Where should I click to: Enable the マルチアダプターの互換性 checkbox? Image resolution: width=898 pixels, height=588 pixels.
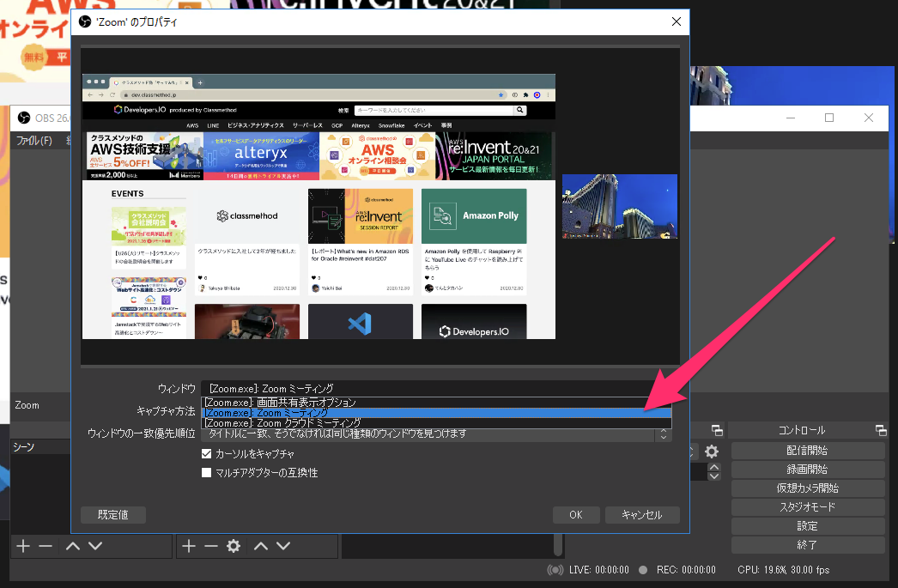tap(207, 473)
